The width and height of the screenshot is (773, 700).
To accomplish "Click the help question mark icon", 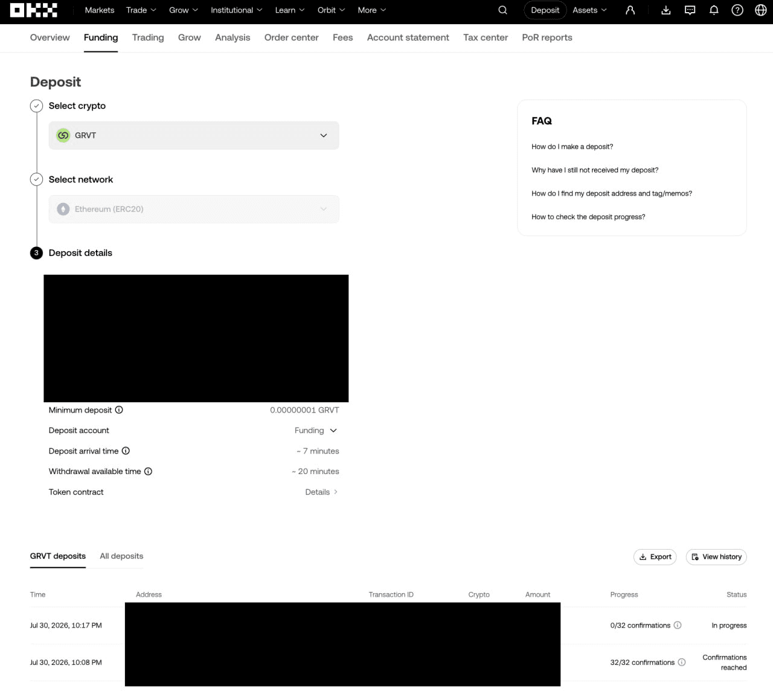I will tap(737, 10).
